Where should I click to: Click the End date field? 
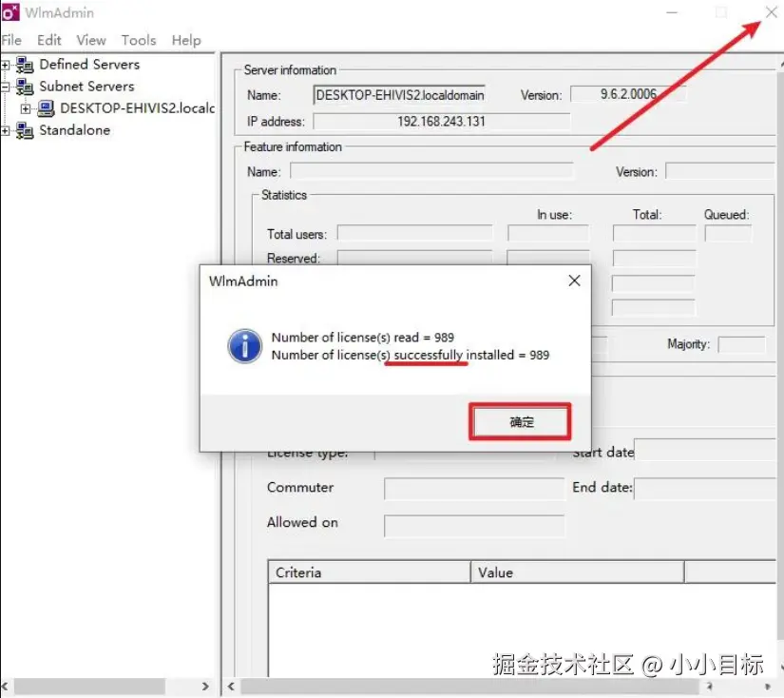(705, 489)
